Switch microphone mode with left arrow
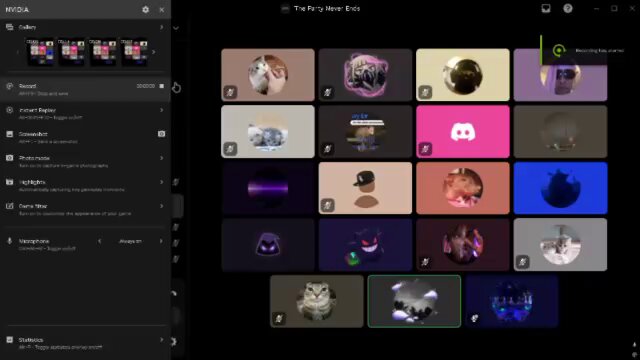Screen dimensions: 640x360 pos(100,241)
